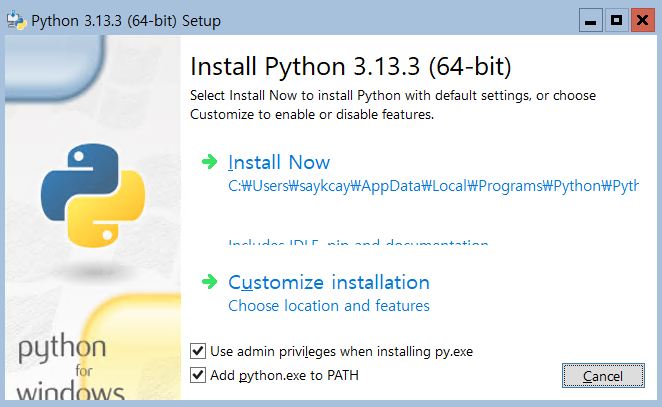662x407 pixels.
Task: Click the Python logo in the sidebar
Action: click(93, 195)
